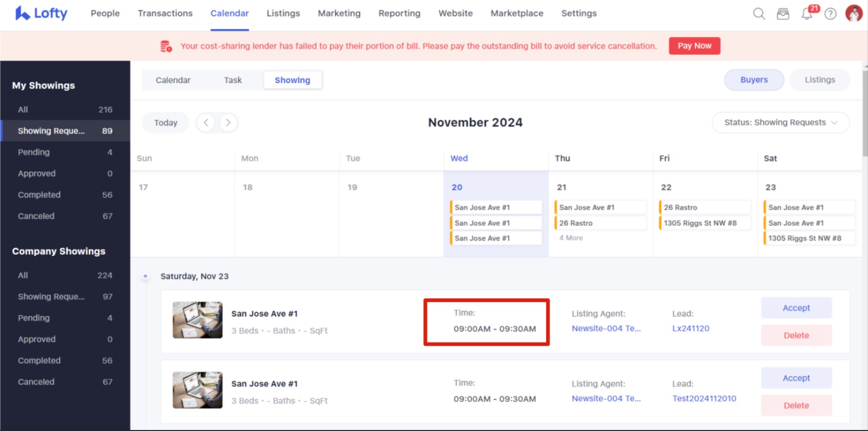
Task: Open San Jose Ave #1 event on Thursday 21
Action: click(600, 208)
